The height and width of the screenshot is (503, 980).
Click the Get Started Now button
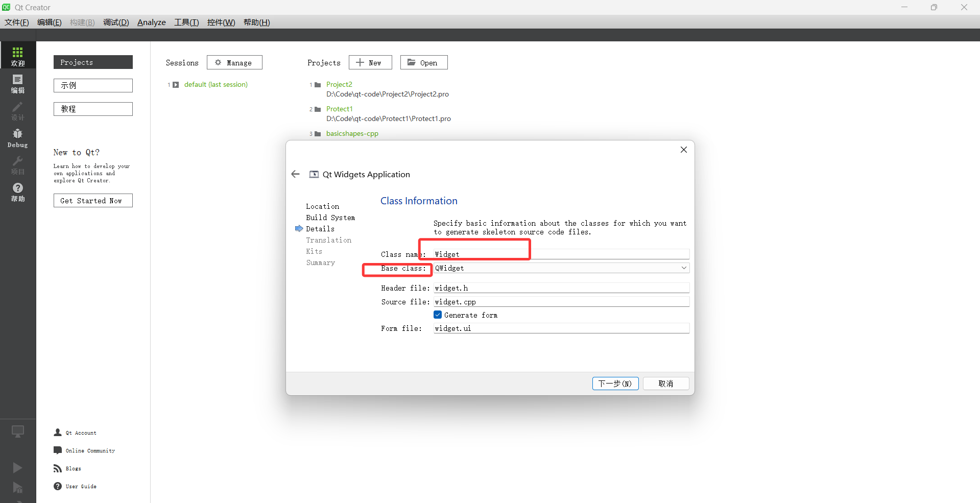(x=93, y=201)
